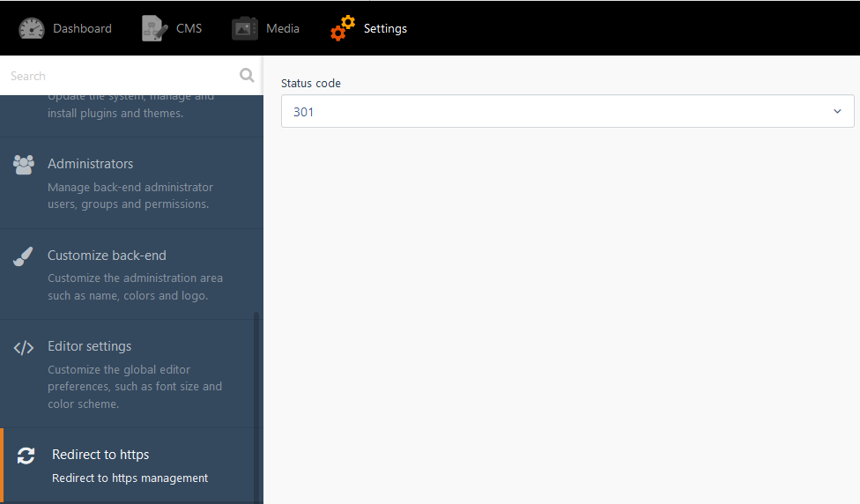This screenshot has height=504, width=860.
Task: Go to the CMS section
Action: tap(189, 28)
